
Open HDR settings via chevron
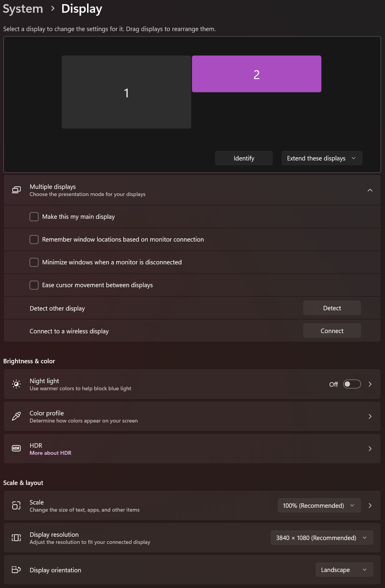coord(370,449)
